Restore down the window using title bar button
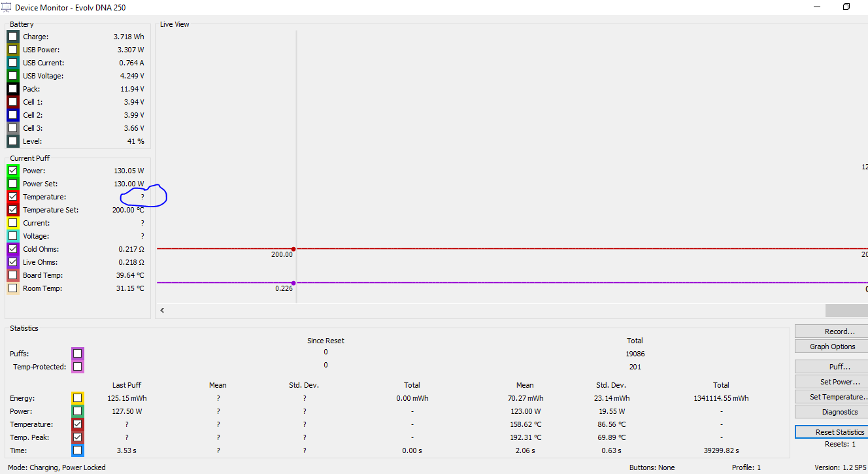The height and width of the screenshot is (474, 868). (846, 7)
